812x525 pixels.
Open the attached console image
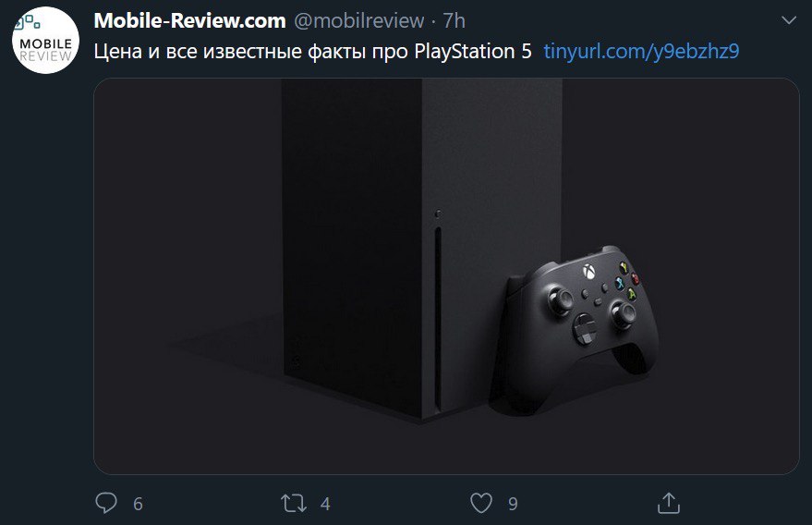click(446, 276)
